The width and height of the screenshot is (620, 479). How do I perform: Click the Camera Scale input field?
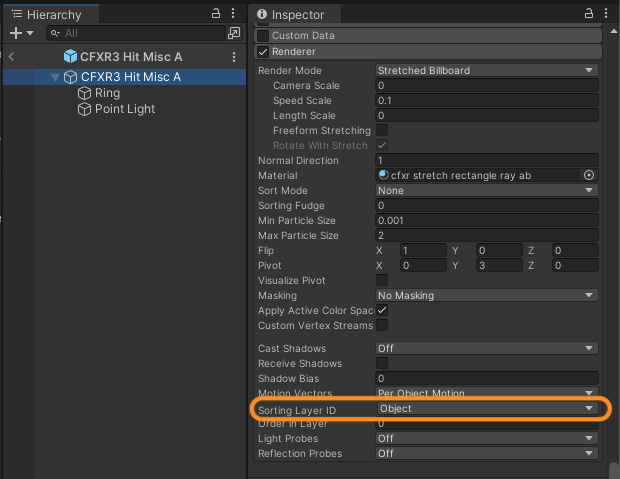[486, 85]
